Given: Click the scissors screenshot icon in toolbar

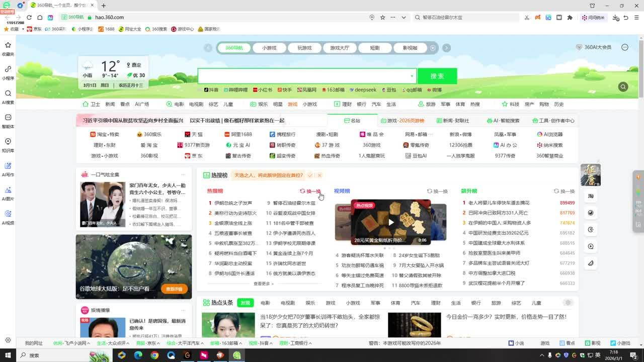Looking at the screenshot, I should point(527,18).
